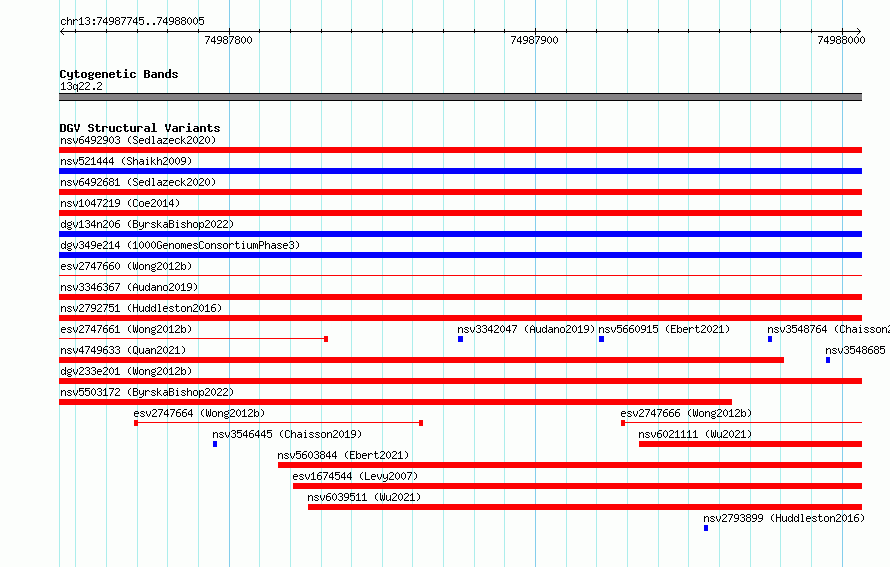Click the nsv6492681 (Sedlazeck2020) variant bar
The image size is (890, 567).
click(x=460, y=192)
